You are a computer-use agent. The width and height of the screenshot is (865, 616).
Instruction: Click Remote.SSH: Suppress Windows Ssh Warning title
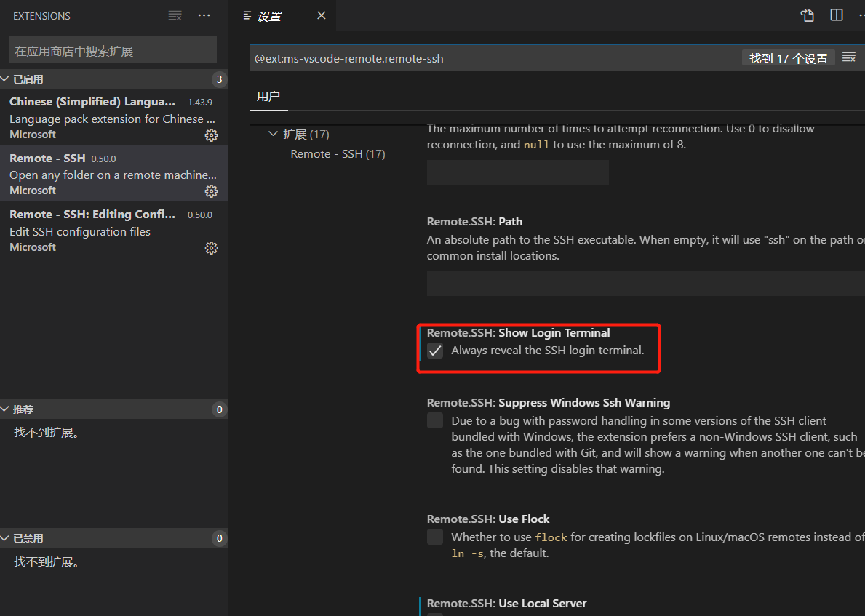coord(549,403)
